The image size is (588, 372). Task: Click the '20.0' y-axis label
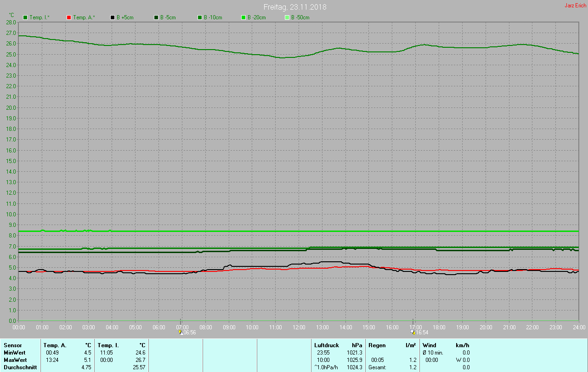pos(11,107)
